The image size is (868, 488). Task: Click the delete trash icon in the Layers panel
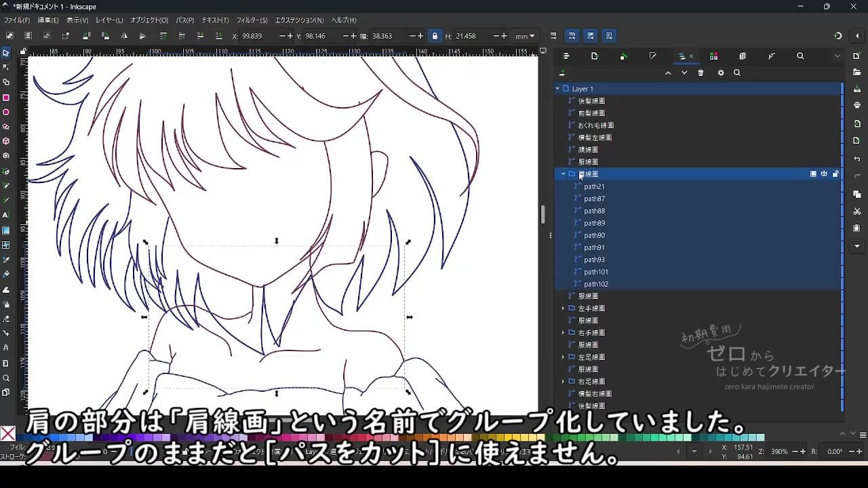coord(701,73)
